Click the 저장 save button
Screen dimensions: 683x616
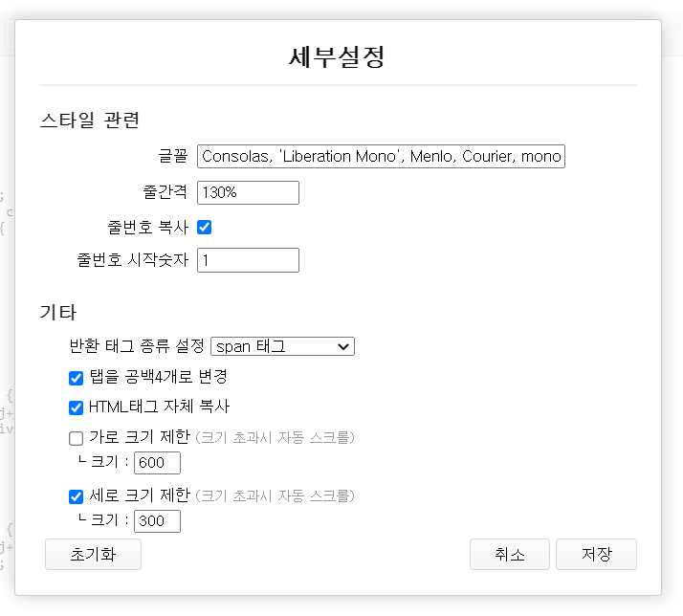point(596,554)
